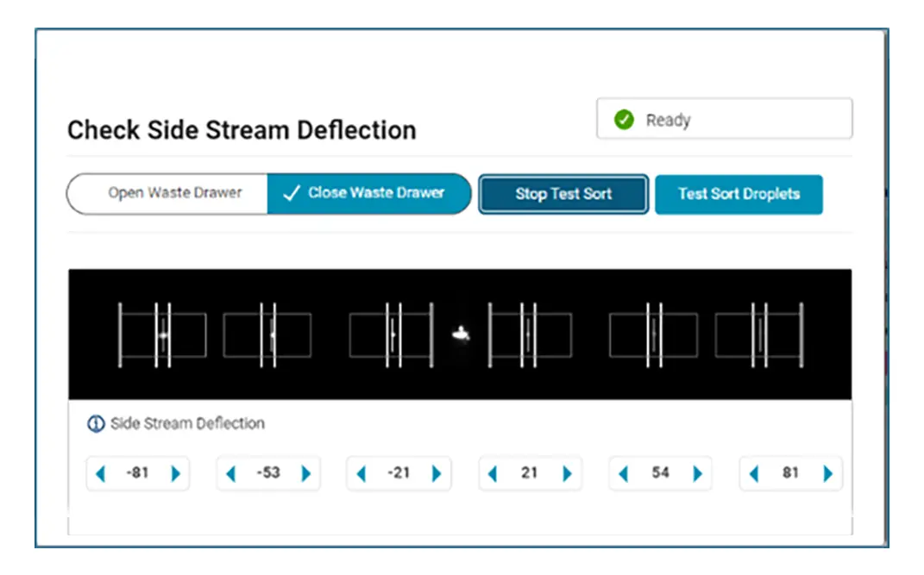924x575 pixels.
Task: Select Close Waste Drawer toggle option
Action: pos(368,193)
